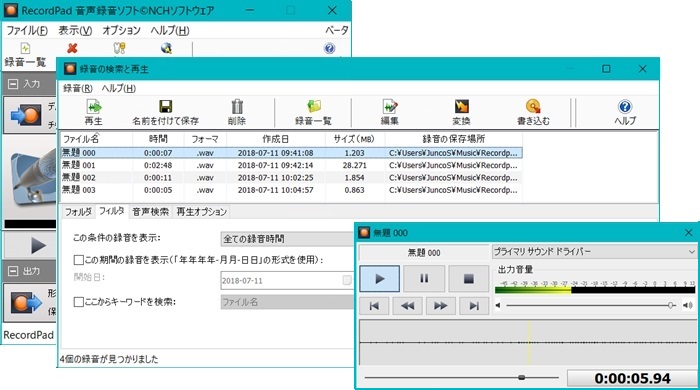Image resolution: width=700 pixels, height=390 pixels.
Task: Click the globe web icon in RecordPad toolbar
Action: (x=167, y=48)
